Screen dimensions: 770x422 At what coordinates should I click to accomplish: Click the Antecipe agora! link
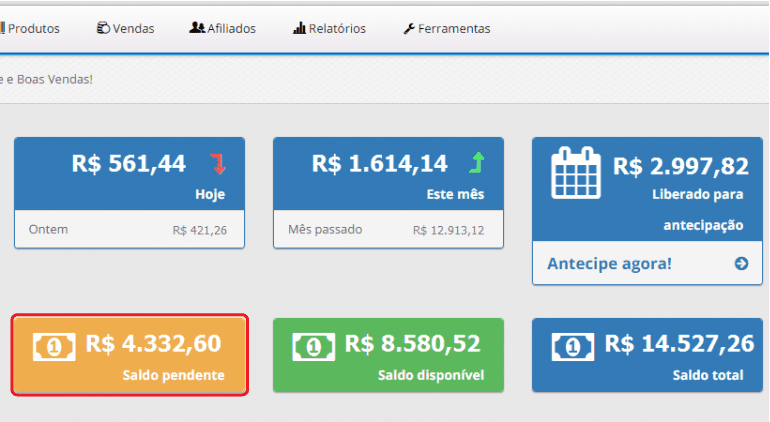tap(609, 264)
